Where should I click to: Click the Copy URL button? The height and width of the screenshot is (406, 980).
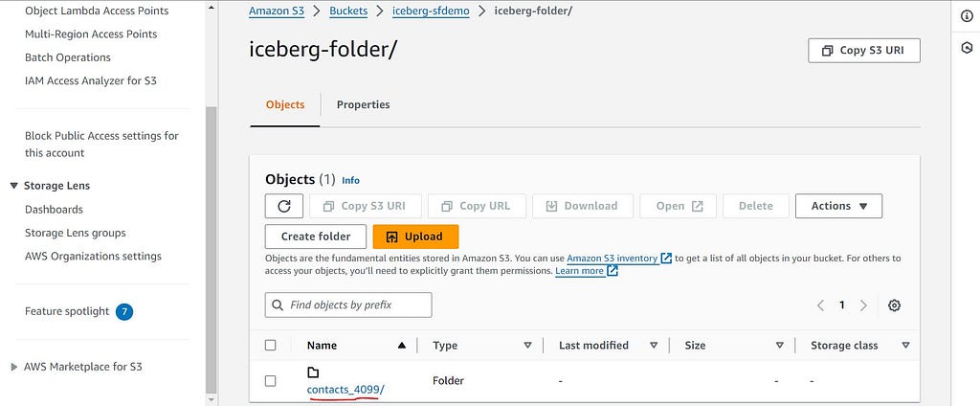[x=477, y=206]
